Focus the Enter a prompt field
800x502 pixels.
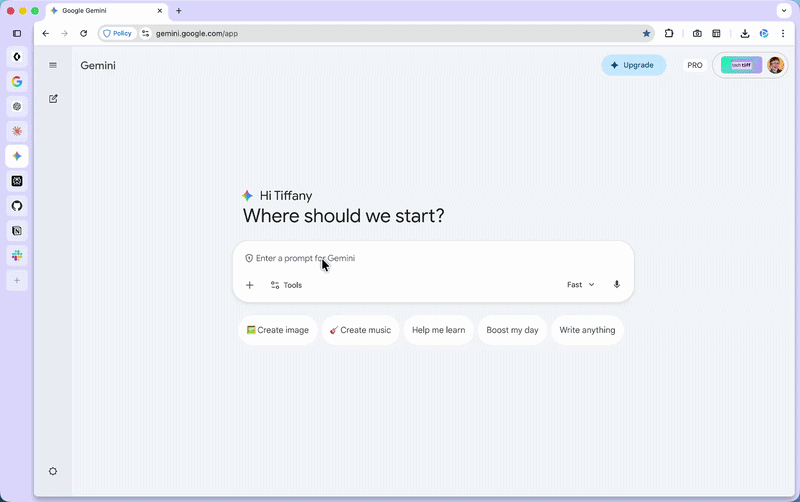433,258
